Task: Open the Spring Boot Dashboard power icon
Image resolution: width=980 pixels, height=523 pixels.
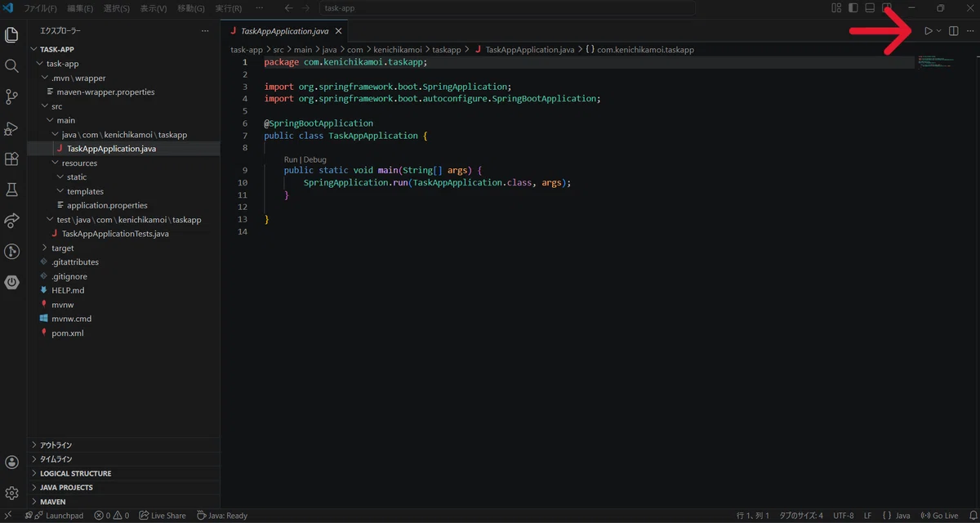Action: 12,282
